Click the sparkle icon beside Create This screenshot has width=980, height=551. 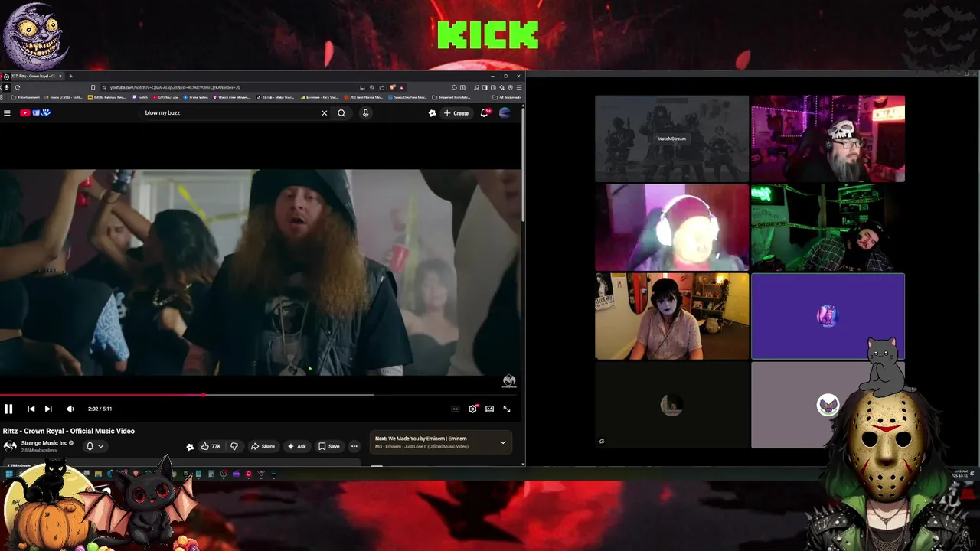pyautogui.click(x=432, y=113)
